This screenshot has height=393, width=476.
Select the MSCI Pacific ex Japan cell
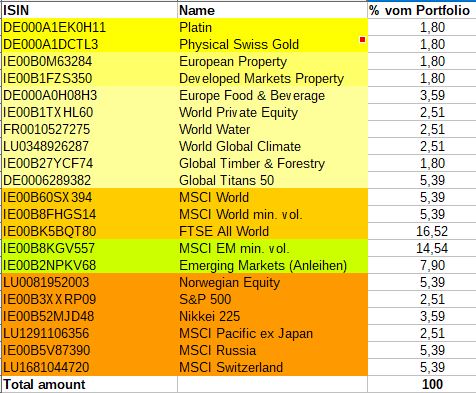click(x=272, y=333)
